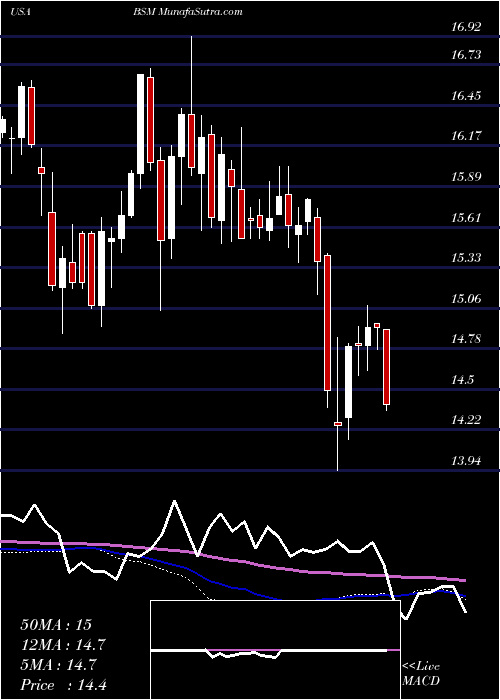The height and width of the screenshot is (700, 500).
Task: Click the 16.92 price level label
Action: (466, 27)
